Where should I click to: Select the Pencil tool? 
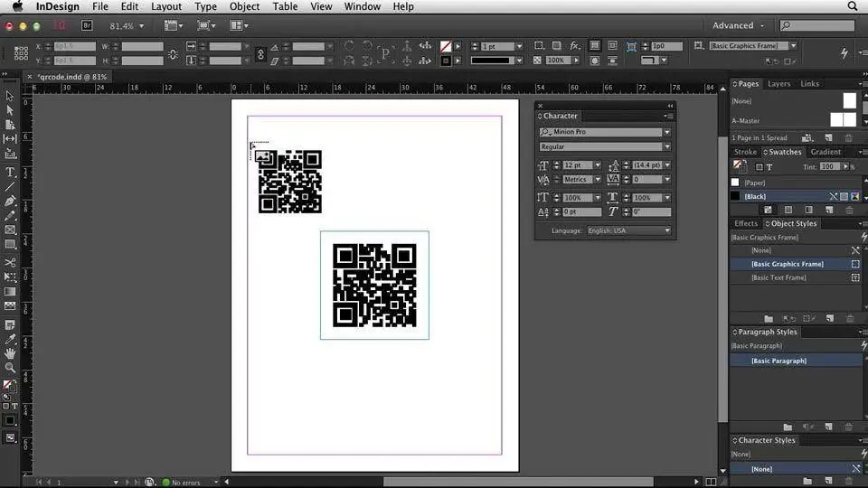pyautogui.click(x=9, y=215)
